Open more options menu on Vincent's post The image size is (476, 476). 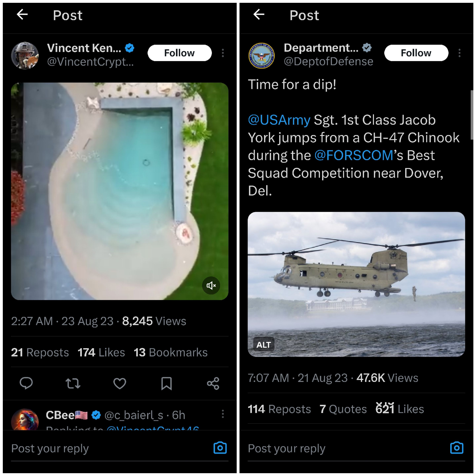[223, 53]
